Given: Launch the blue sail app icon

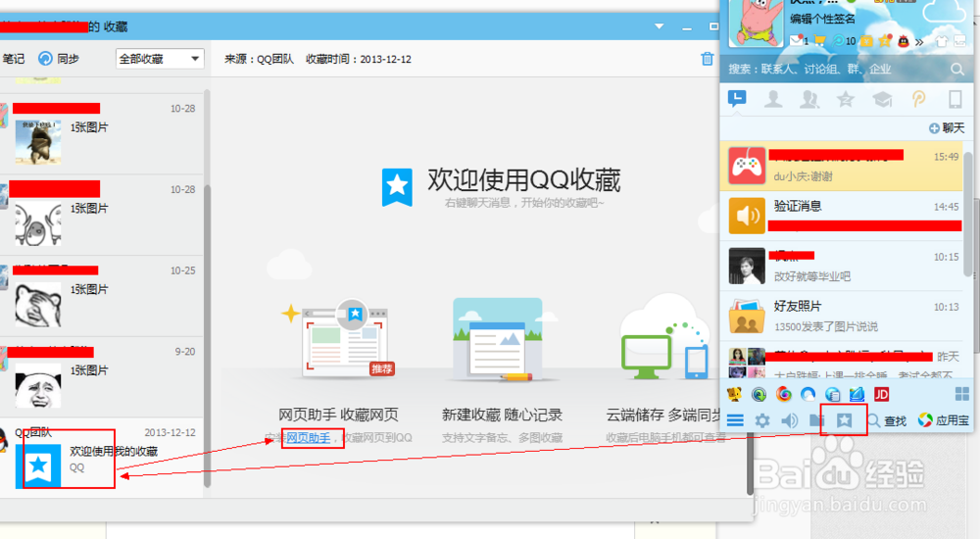Looking at the screenshot, I should pyautogui.click(x=857, y=395).
